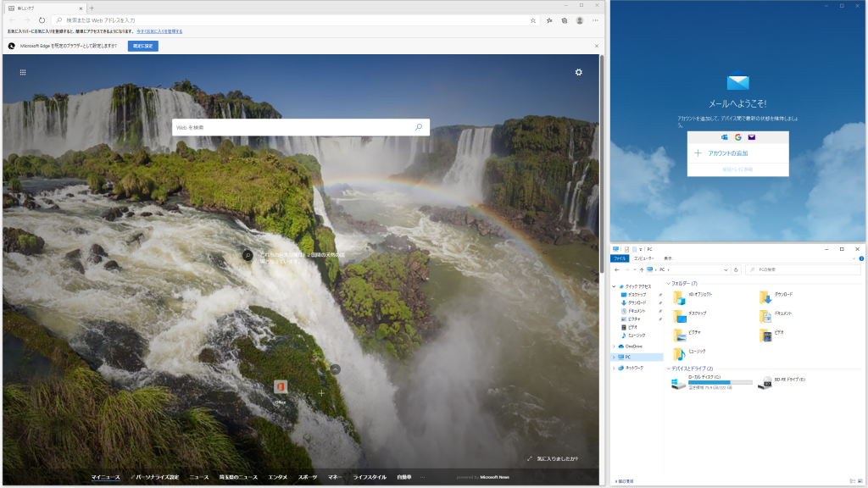The width and height of the screenshot is (868, 488).
Task: Select the Downloads folder in Explorer main pane
Action: tap(776, 297)
